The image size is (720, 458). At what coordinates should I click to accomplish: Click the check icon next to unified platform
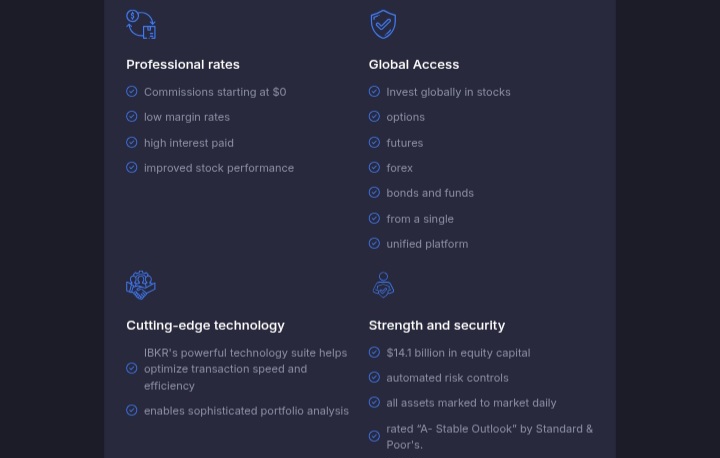click(x=374, y=243)
